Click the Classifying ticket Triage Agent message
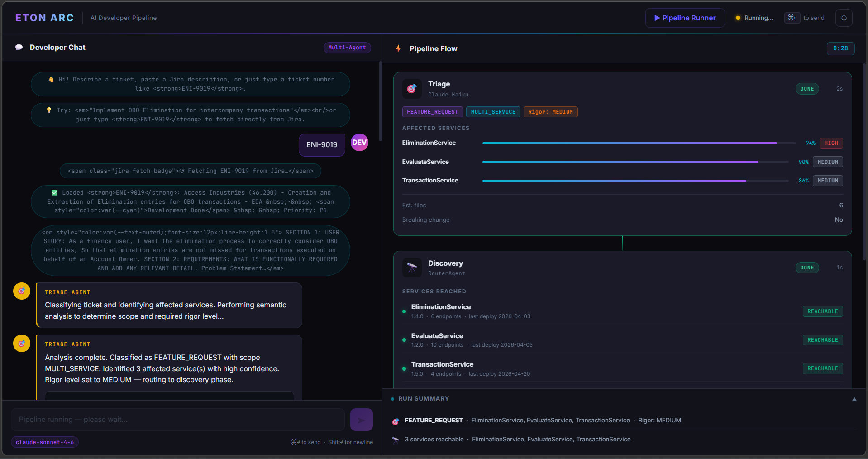The width and height of the screenshot is (868, 459). pos(169,305)
